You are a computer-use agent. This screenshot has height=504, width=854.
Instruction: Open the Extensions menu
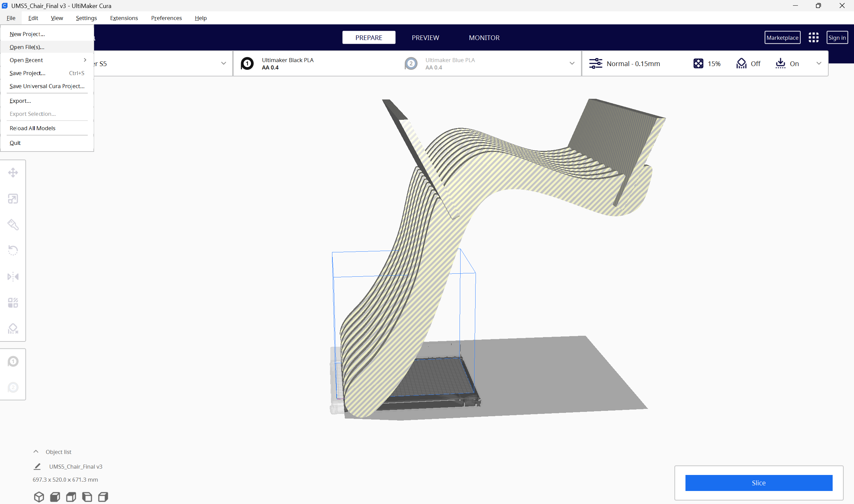[x=124, y=18]
